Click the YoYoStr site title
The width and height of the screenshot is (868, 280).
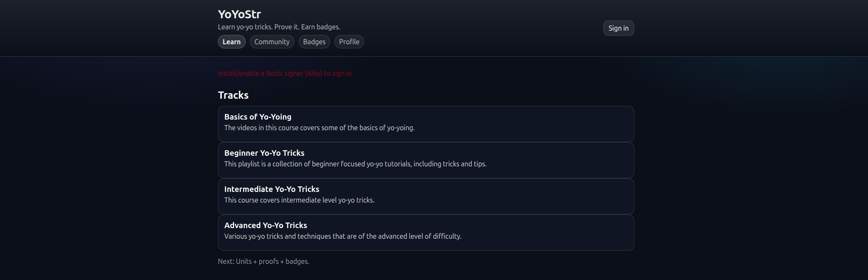tap(239, 14)
